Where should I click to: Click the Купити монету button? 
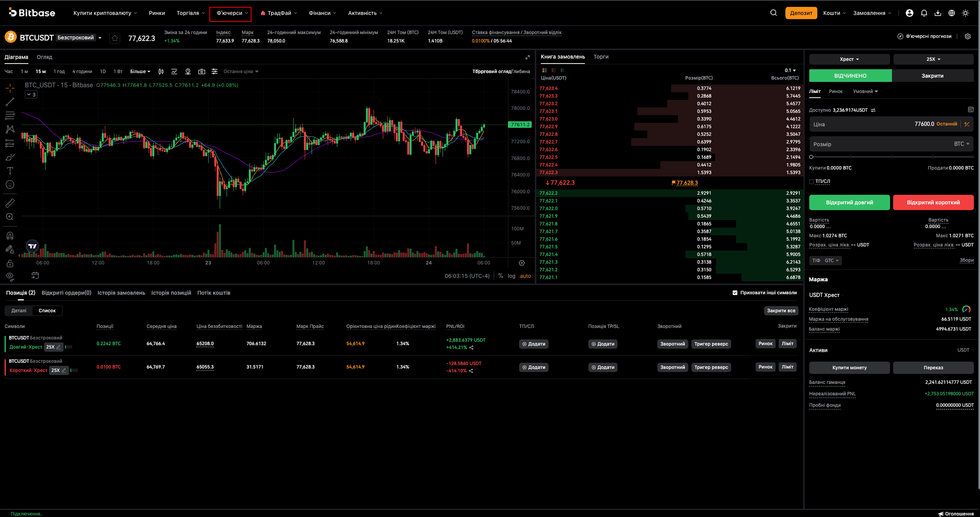pyautogui.click(x=849, y=367)
